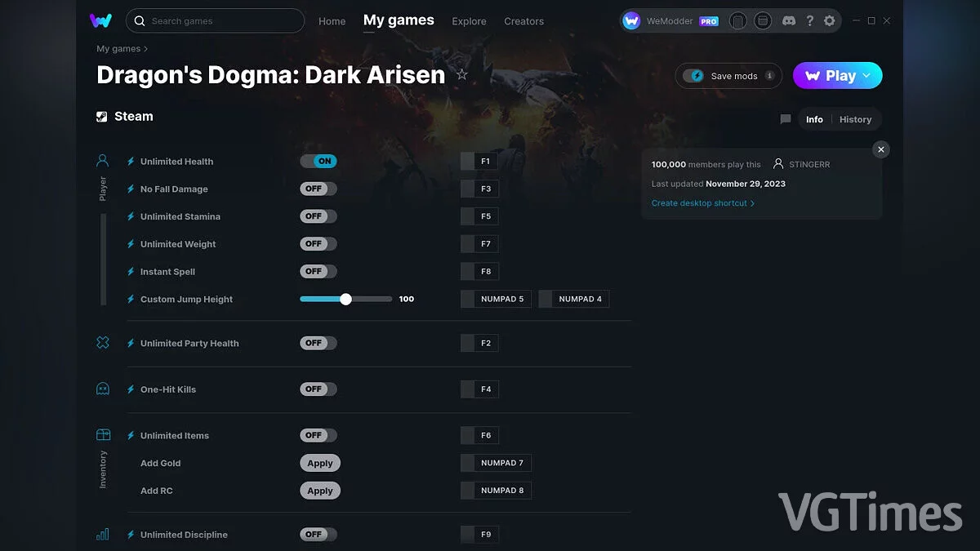
Task: Turn off Unlimited Health
Action: click(x=318, y=161)
